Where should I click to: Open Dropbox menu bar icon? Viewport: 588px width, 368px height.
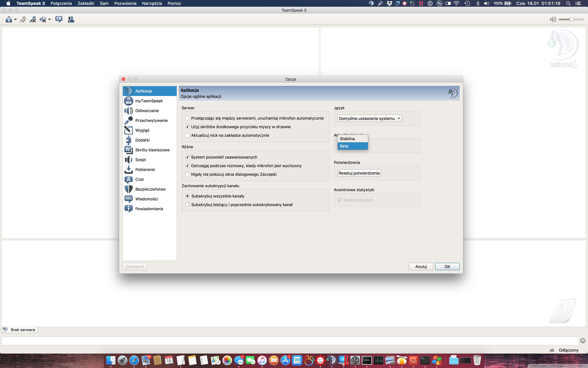point(389,3)
